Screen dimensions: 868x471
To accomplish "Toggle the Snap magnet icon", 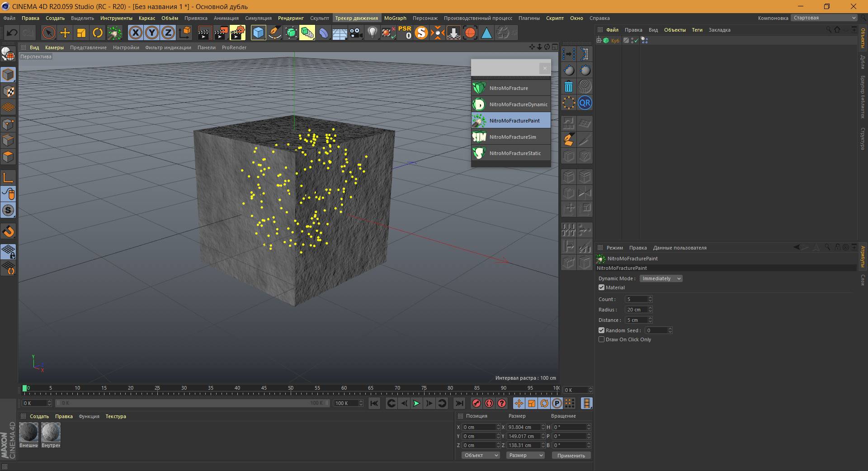I will pyautogui.click(x=8, y=231).
